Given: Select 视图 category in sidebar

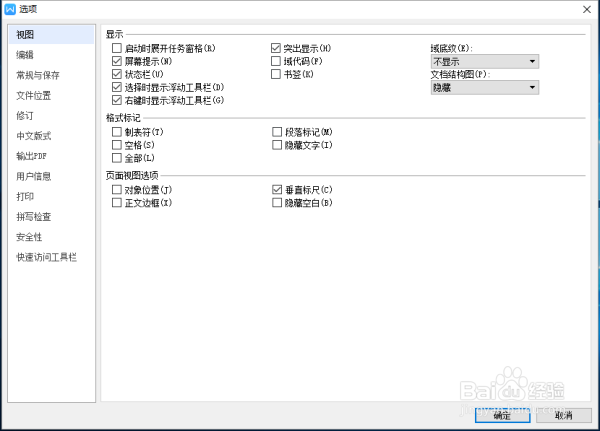Looking at the screenshot, I should [51, 35].
